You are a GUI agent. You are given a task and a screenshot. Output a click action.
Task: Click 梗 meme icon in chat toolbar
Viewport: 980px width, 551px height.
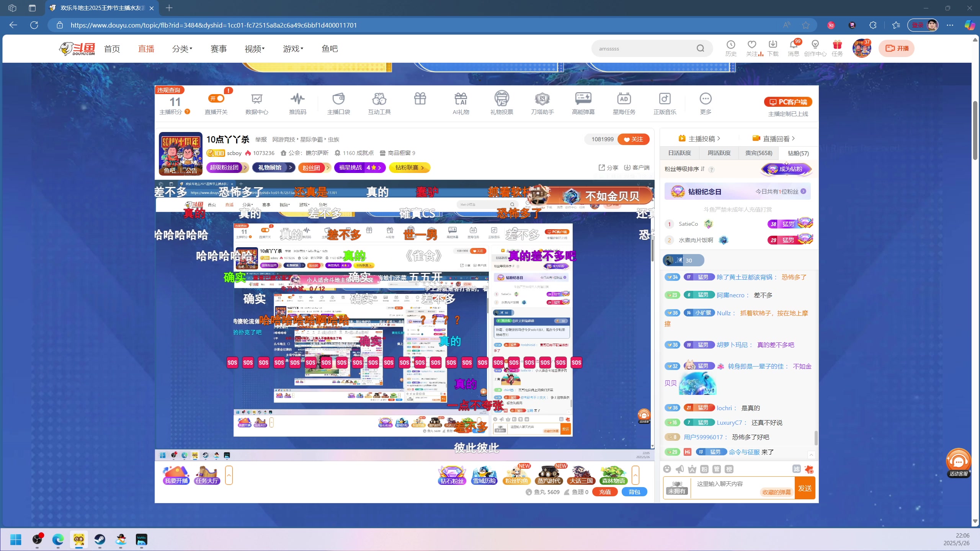click(x=729, y=469)
